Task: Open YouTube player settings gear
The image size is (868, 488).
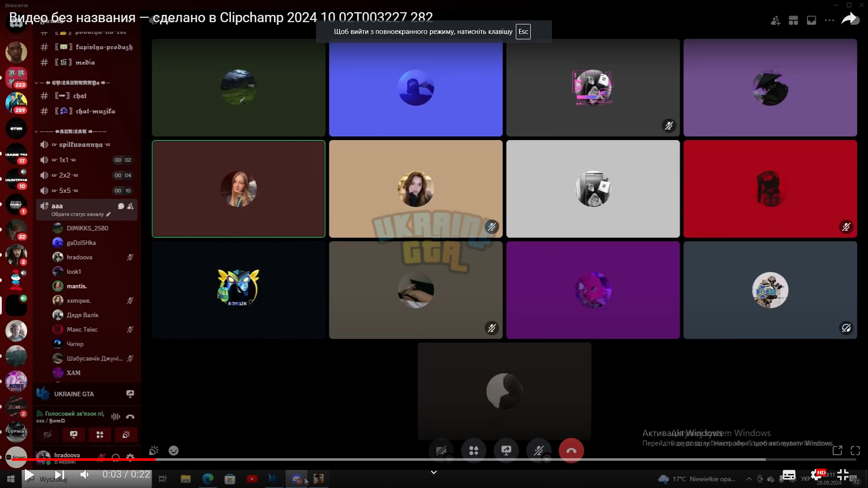Action: (x=816, y=475)
